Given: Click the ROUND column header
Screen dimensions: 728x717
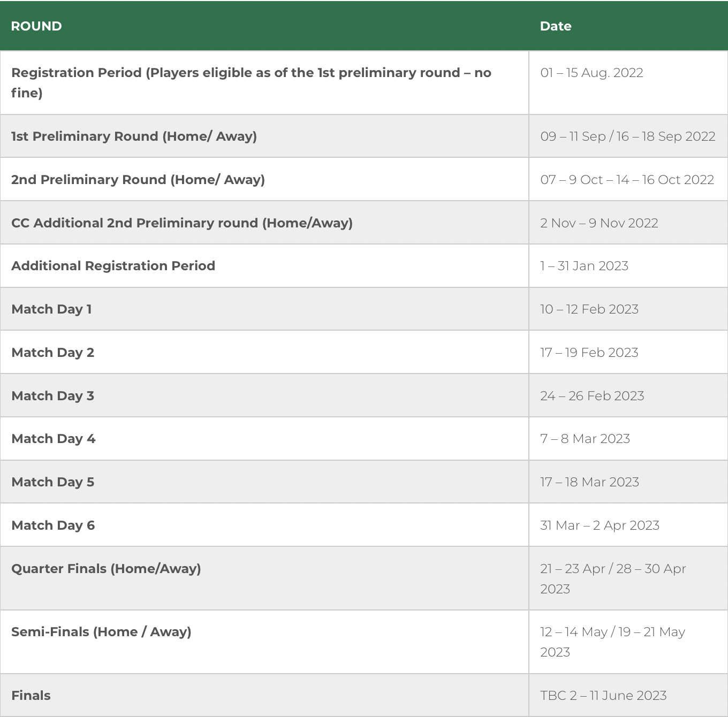Looking at the screenshot, I should tap(36, 26).
